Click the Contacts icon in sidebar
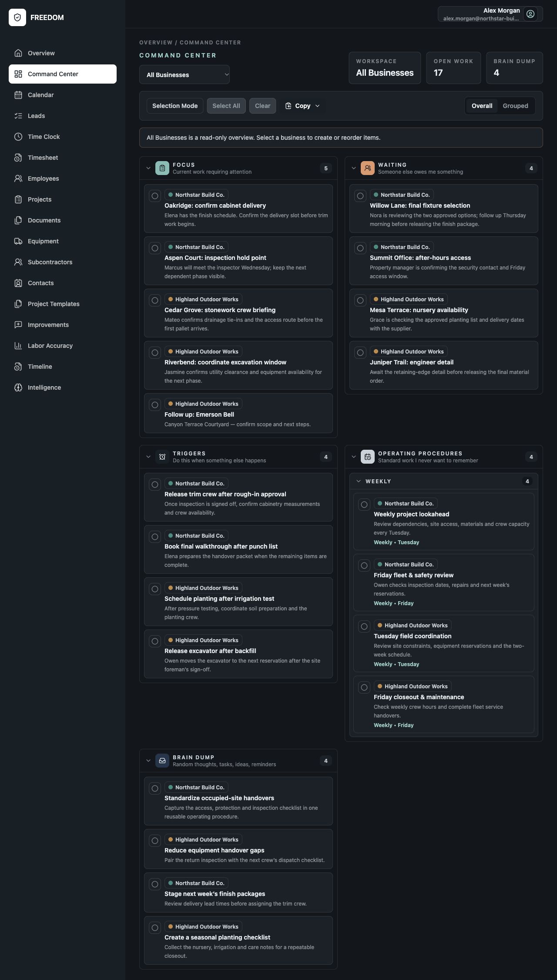 18,283
